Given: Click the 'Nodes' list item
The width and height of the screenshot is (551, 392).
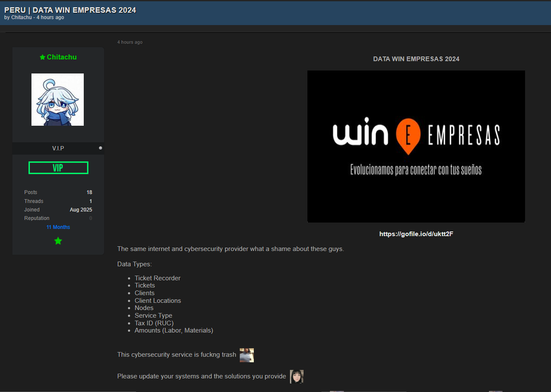Looking at the screenshot, I should pos(144,308).
